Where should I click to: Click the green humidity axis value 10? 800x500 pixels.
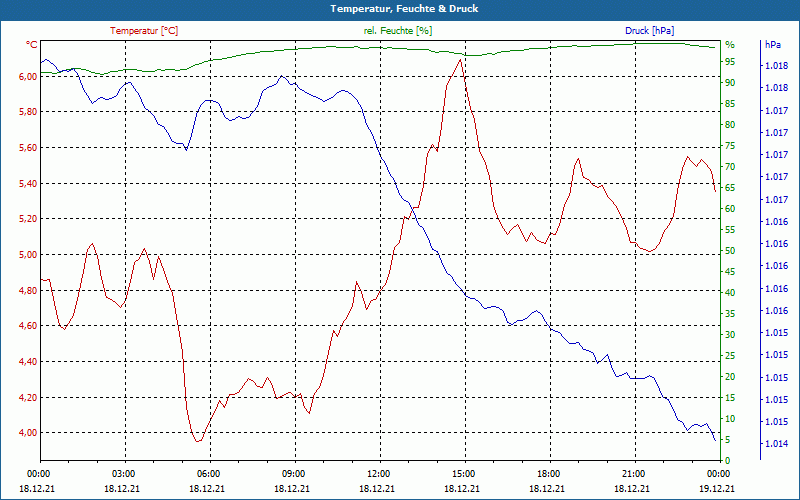click(x=730, y=419)
